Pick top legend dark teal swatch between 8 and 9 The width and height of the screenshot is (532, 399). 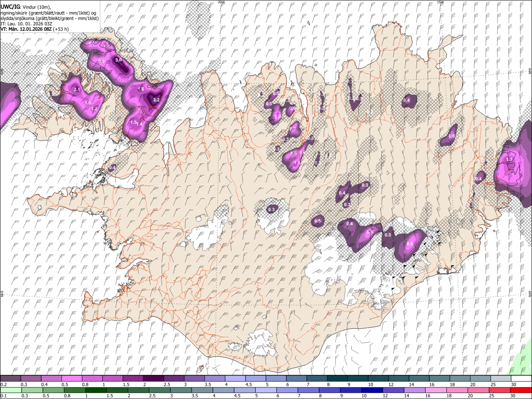pos(337,379)
